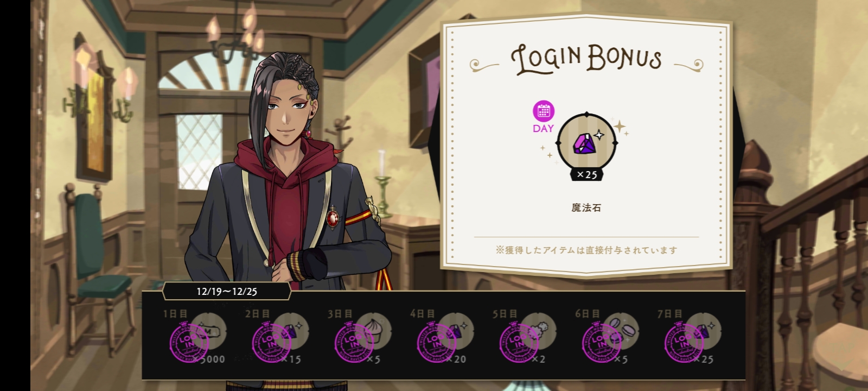Tap the purple magic stone reward icon

pos(587,143)
